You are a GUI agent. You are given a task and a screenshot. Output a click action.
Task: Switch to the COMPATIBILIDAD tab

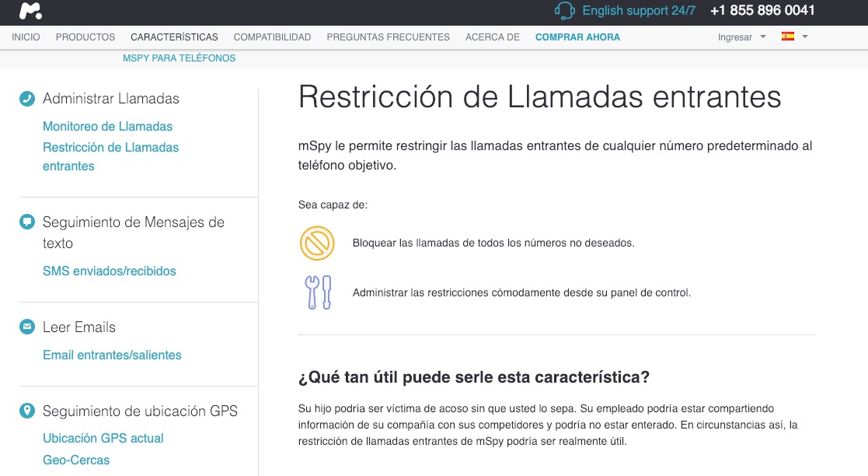click(270, 37)
